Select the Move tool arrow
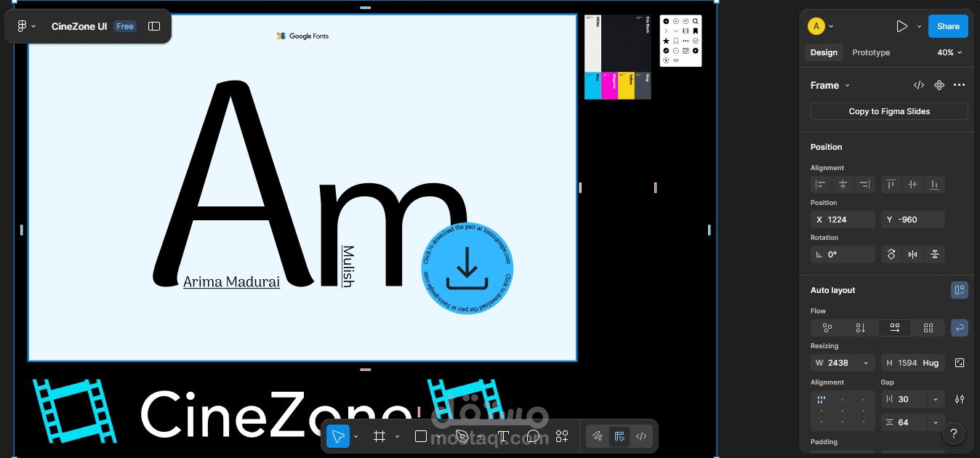 [337, 436]
